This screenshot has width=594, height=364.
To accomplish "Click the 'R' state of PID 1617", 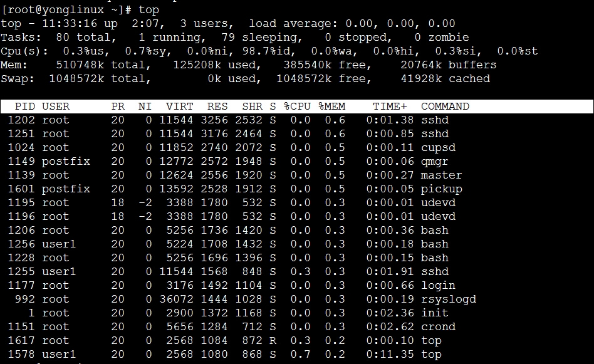I will [273, 341].
